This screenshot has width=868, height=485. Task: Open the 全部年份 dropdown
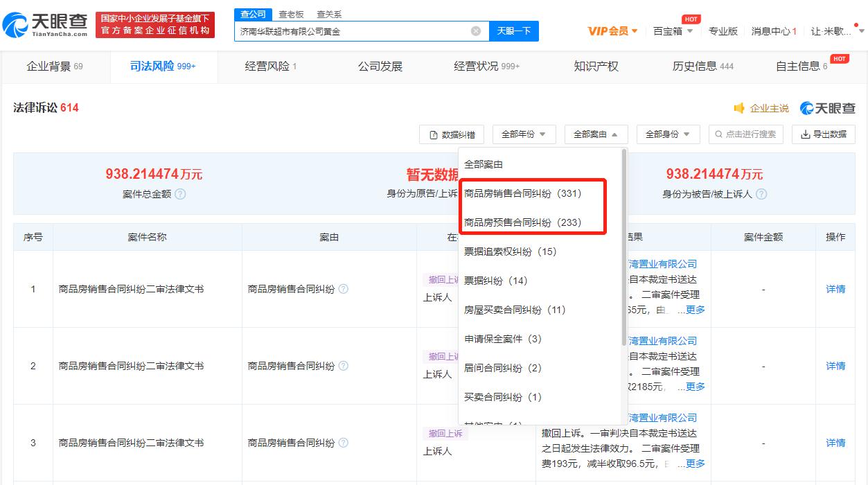coord(524,134)
